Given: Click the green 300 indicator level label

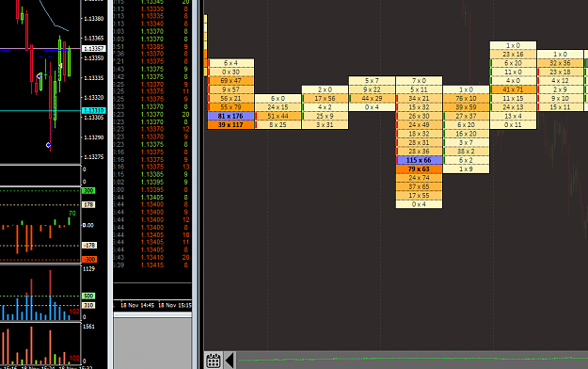Looking at the screenshot, I should pyautogui.click(x=88, y=191).
